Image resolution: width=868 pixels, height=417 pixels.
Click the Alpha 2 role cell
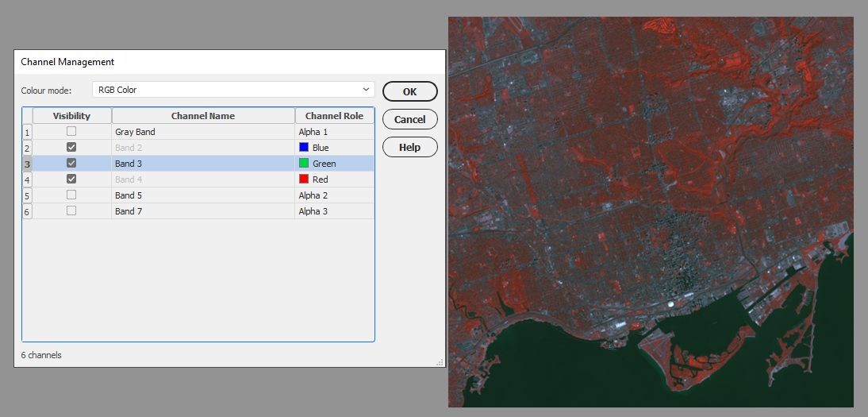(334, 195)
